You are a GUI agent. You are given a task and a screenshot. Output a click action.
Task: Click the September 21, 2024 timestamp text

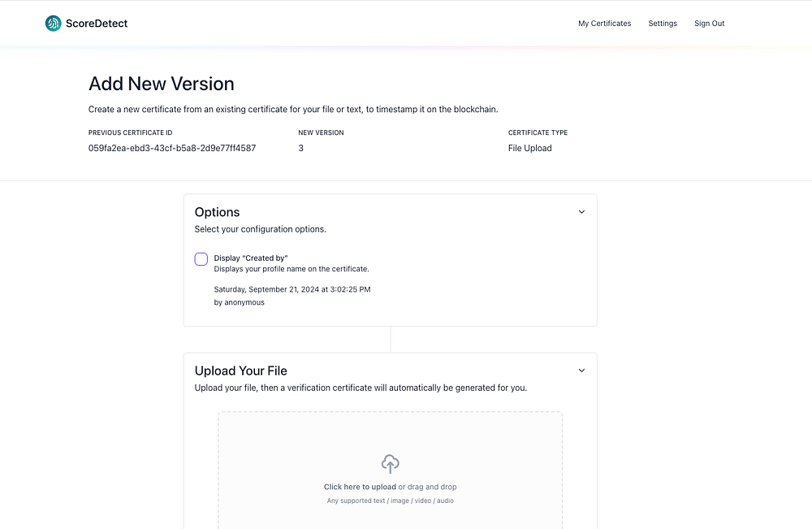click(292, 289)
